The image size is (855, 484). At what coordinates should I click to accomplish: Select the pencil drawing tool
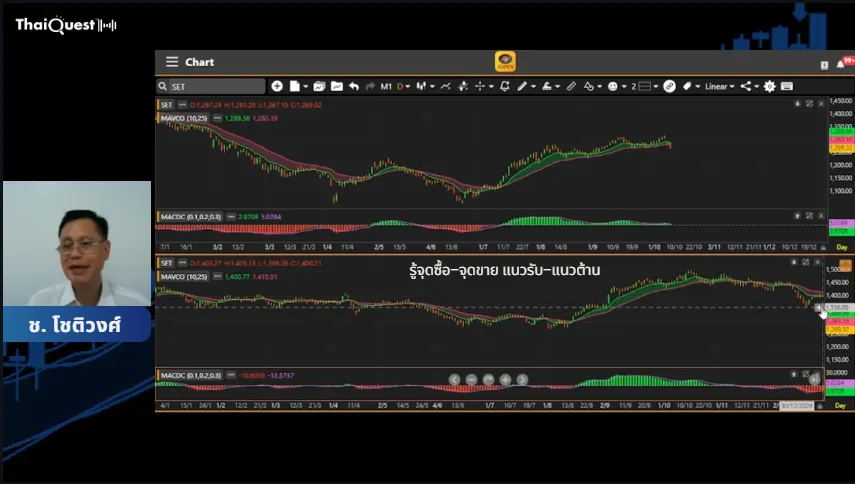(x=522, y=87)
